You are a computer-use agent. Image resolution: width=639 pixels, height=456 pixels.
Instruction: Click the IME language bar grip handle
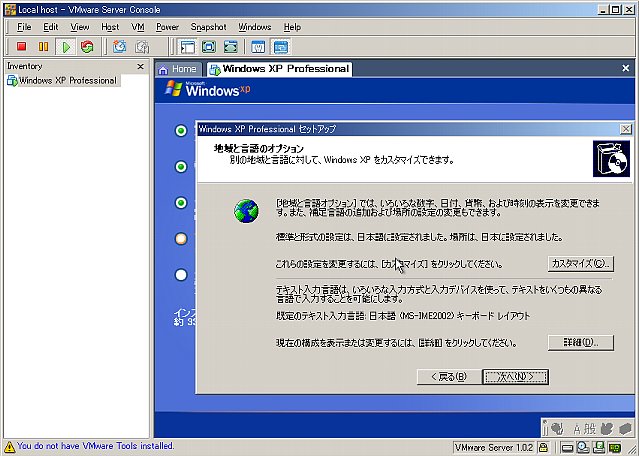tap(545, 428)
